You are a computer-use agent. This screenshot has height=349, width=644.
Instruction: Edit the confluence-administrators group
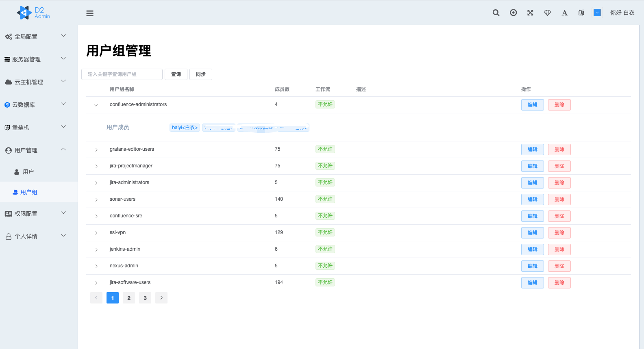[x=533, y=105]
